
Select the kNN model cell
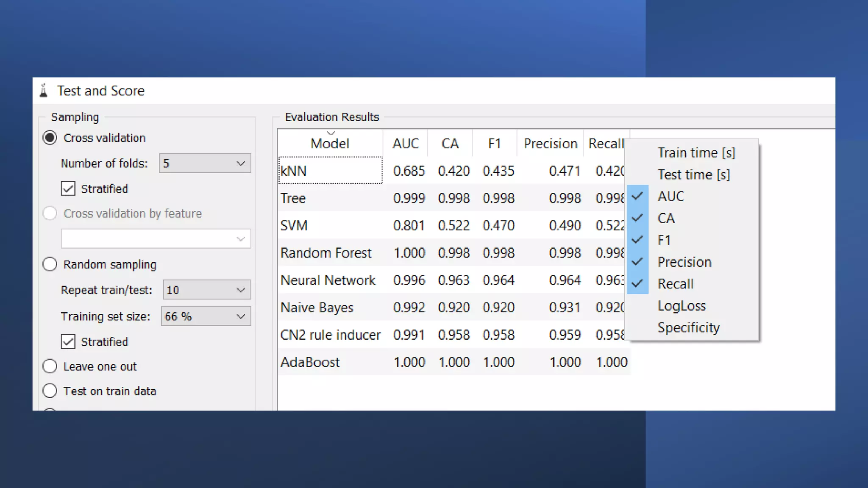coord(330,171)
